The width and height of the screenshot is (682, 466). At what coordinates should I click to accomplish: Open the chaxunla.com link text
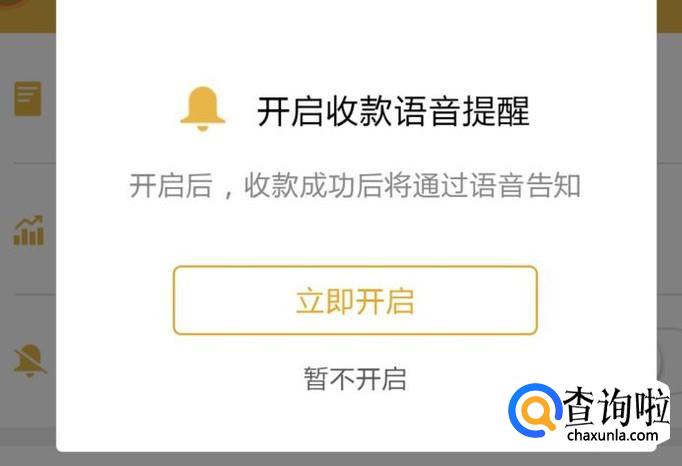point(612,435)
